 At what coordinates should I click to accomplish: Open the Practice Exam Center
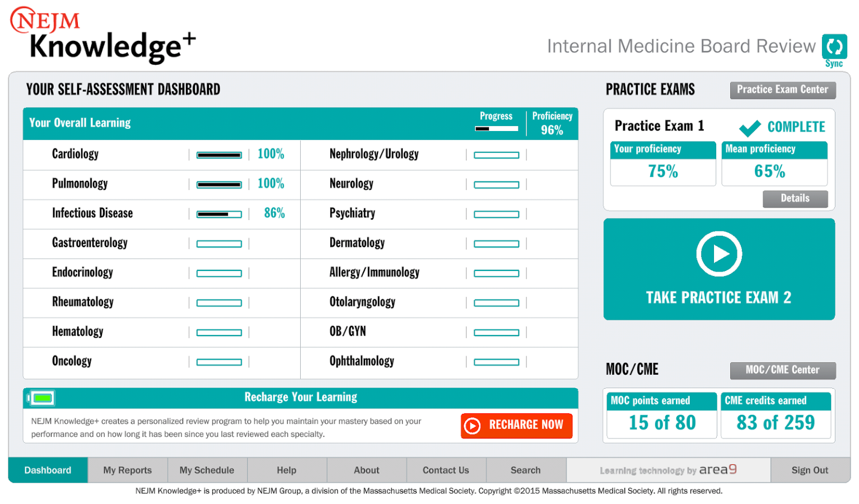pos(782,90)
